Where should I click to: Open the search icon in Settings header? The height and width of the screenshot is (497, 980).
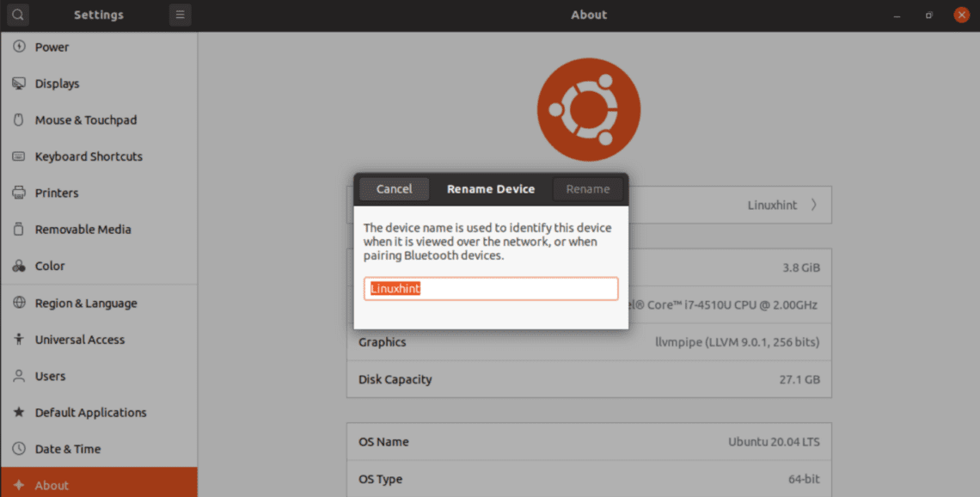(18, 15)
